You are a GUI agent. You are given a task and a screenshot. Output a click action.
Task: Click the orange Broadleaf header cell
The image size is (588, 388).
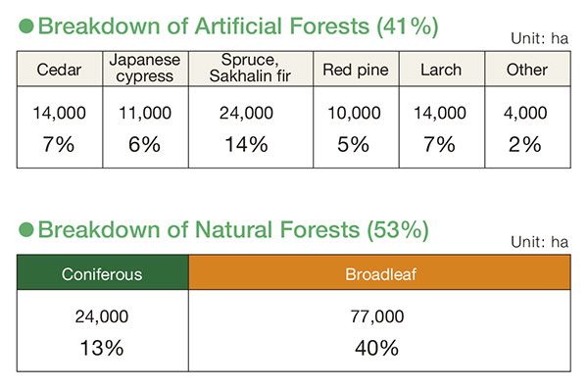tap(379, 272)
